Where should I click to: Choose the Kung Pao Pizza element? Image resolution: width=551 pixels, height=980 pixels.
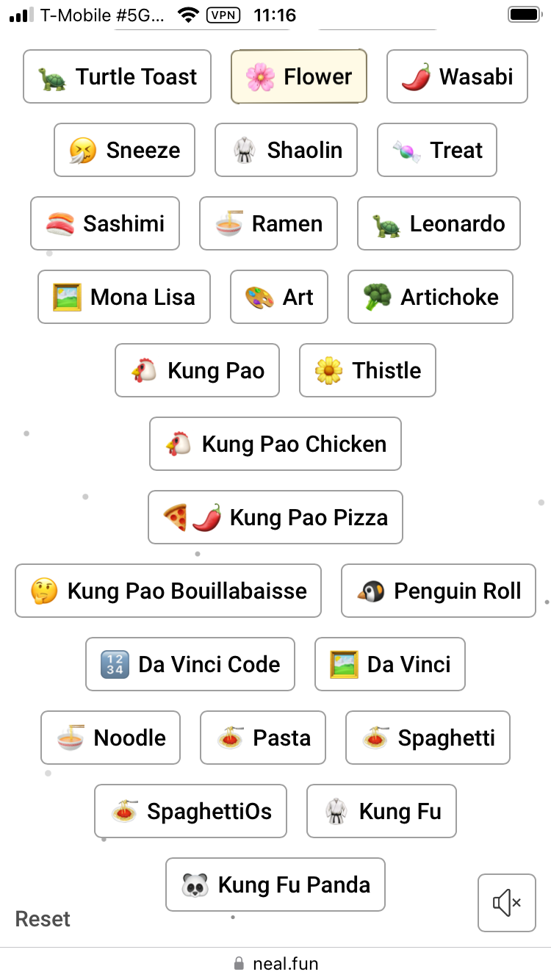pyautogui.click(x=275, y=517)
